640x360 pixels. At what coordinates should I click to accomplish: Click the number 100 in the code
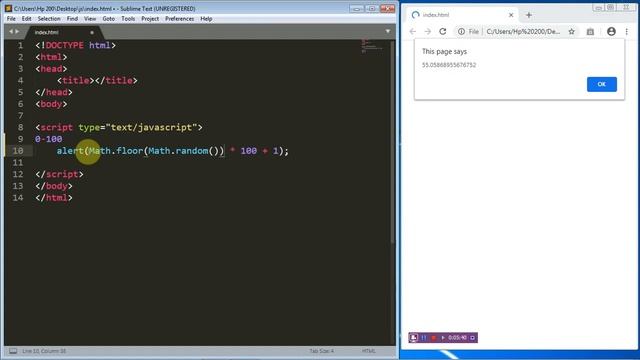pos(249,151)
